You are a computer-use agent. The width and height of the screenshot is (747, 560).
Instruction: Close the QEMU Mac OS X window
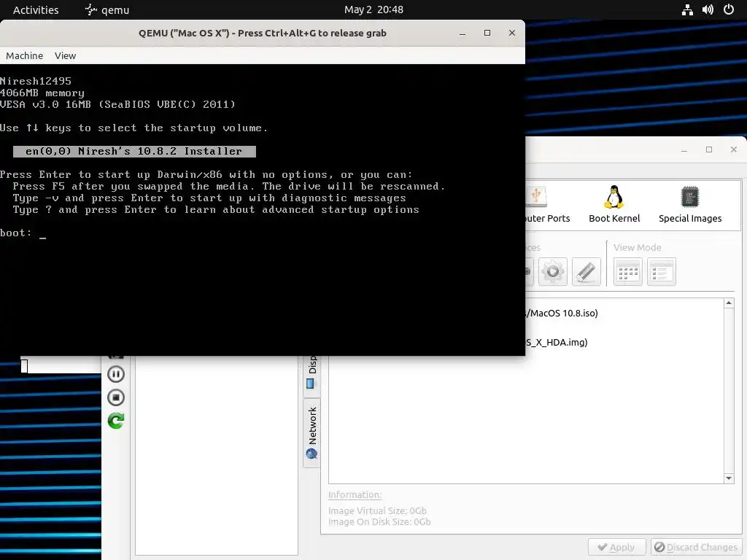(511, 33)
